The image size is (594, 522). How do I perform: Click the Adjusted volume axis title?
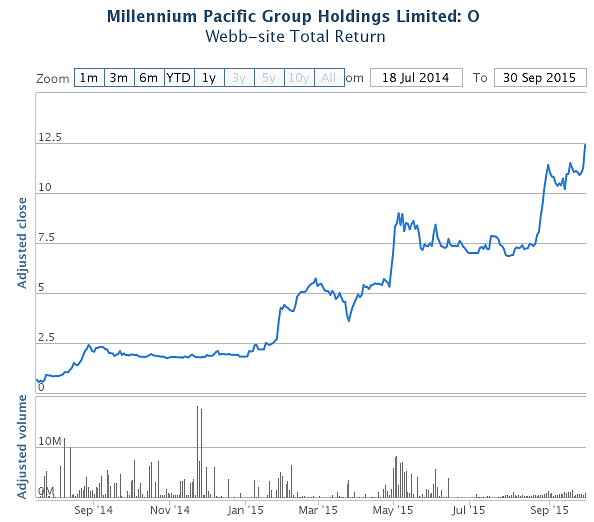click(22, 447)
